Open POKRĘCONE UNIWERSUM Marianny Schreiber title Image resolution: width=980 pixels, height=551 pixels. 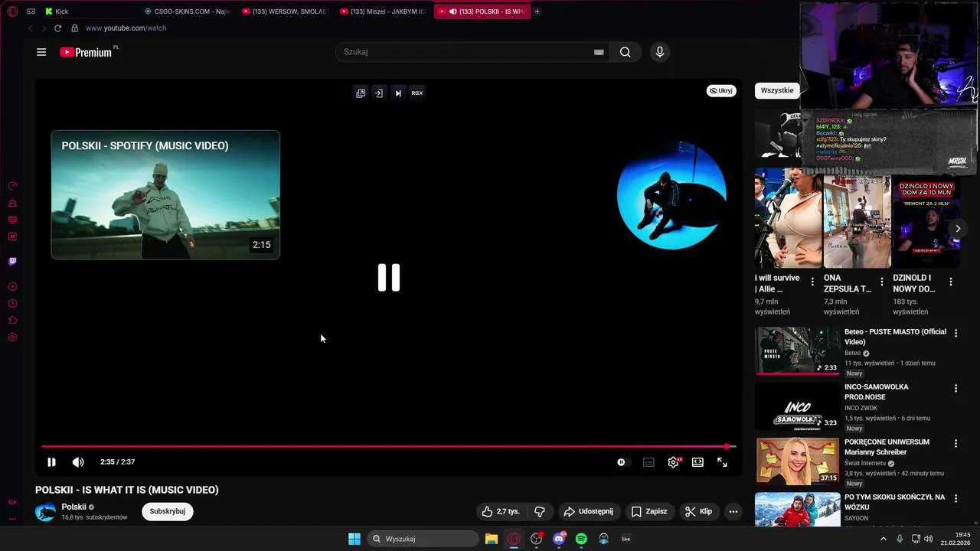tap(887, 447)
